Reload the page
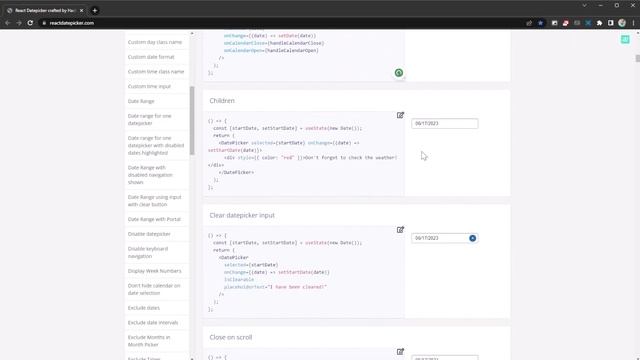 click(x=30, y=23)
